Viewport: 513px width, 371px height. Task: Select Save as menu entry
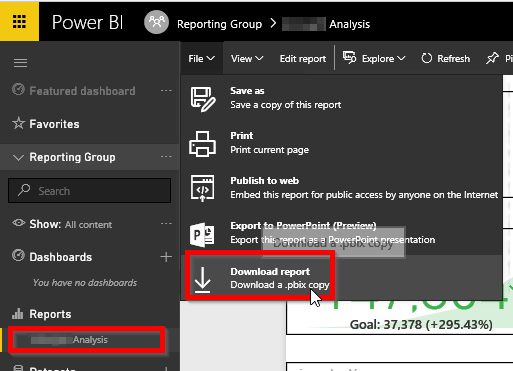[342, 98]
